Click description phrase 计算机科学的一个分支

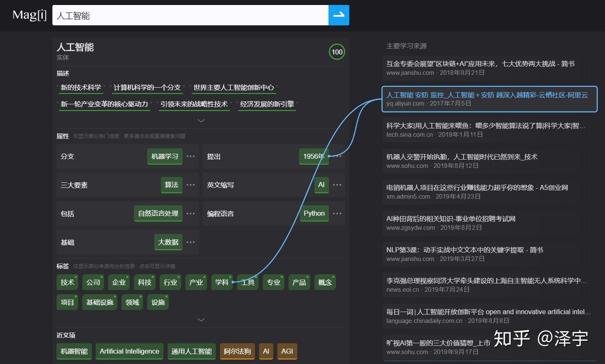(x=147, y=88)
